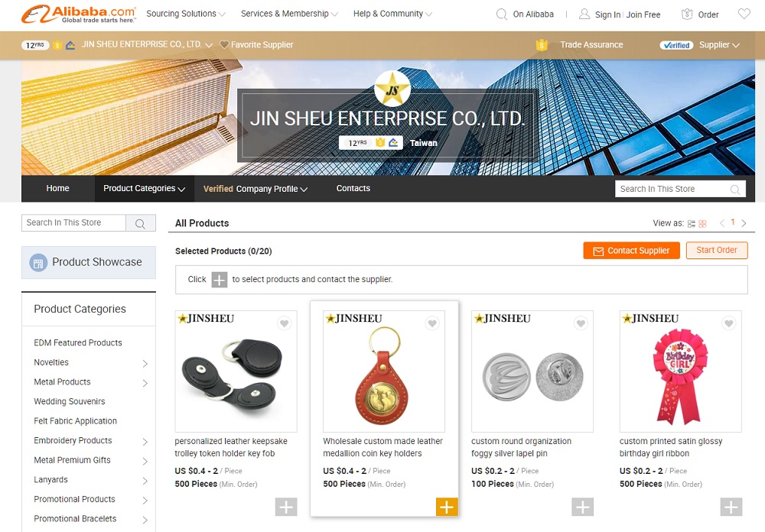Click the Contact Supplier button

[631, 251]
